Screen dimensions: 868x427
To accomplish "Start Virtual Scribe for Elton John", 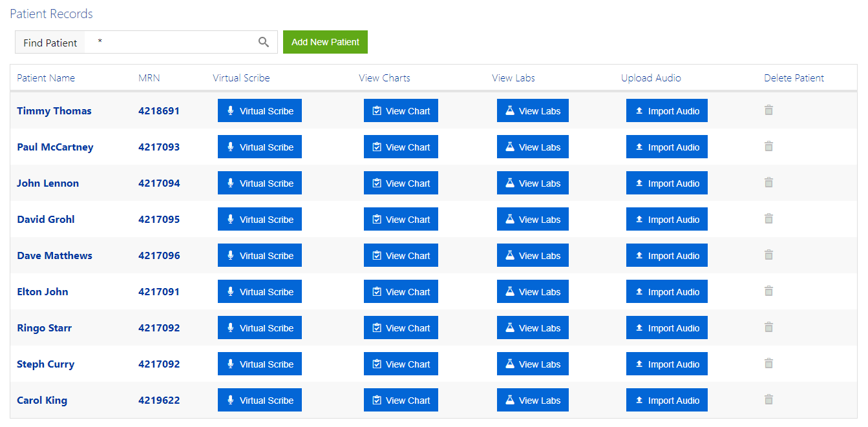I will 260,291.
